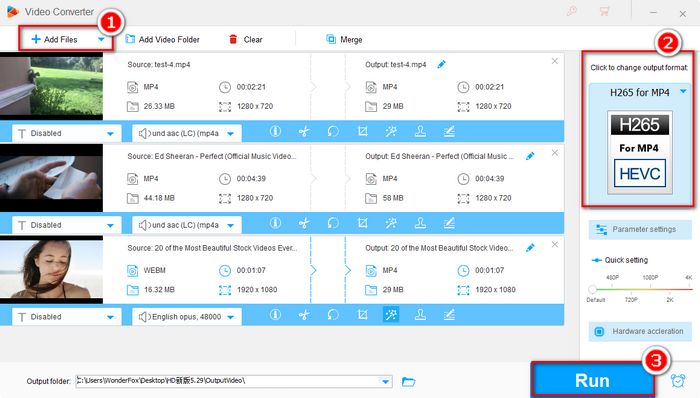Crop the Ed Sheeran video
700x398 pixels.
coord(362,223)
